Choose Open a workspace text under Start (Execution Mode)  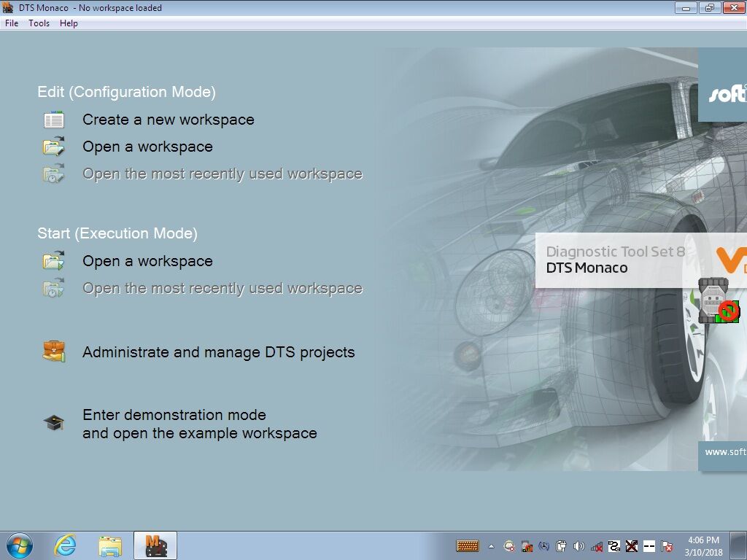147,261
